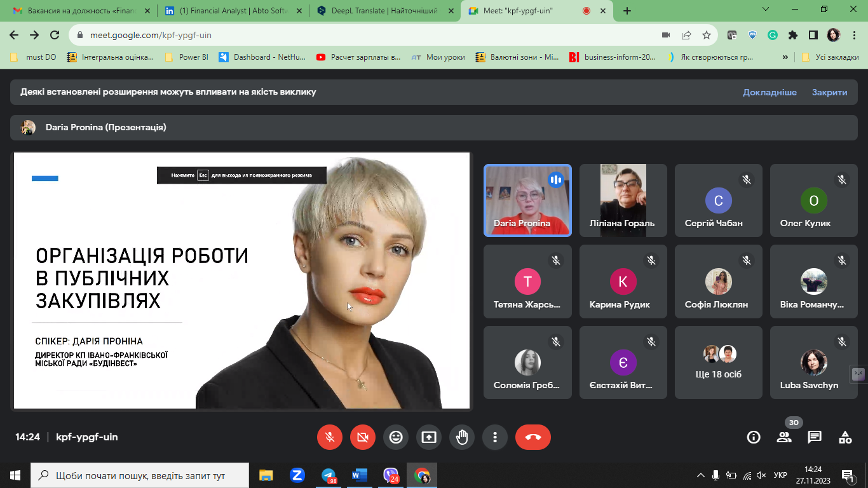Open the More options menu in Meet
This screenshot has height=488, width=868.
pos(495,437)
